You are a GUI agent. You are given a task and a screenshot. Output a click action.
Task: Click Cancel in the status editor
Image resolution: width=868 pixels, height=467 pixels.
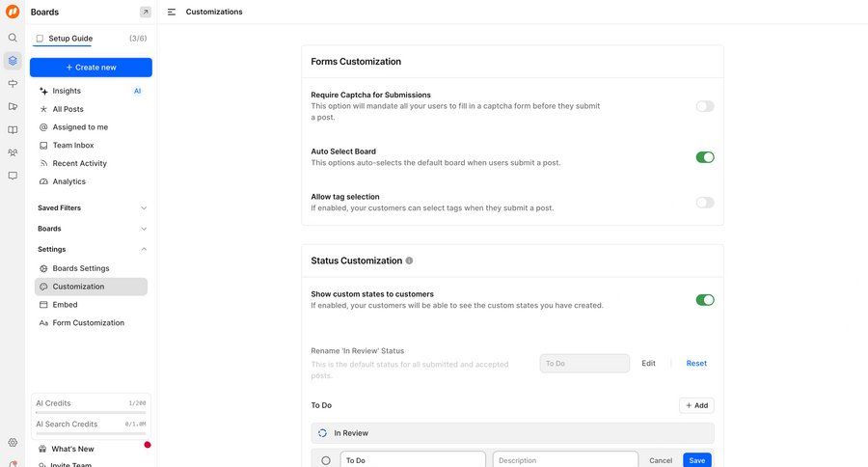tap(661, 460)
